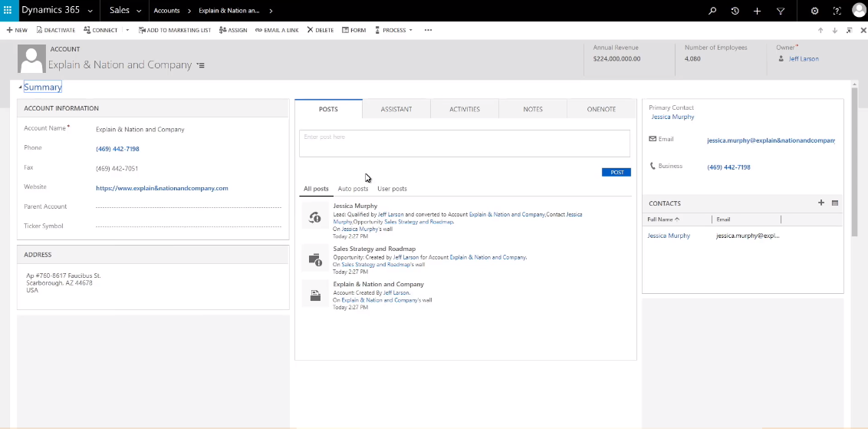868x429 pixels.
Task: Open the more commands ellipsis
Action: [428, 30]
